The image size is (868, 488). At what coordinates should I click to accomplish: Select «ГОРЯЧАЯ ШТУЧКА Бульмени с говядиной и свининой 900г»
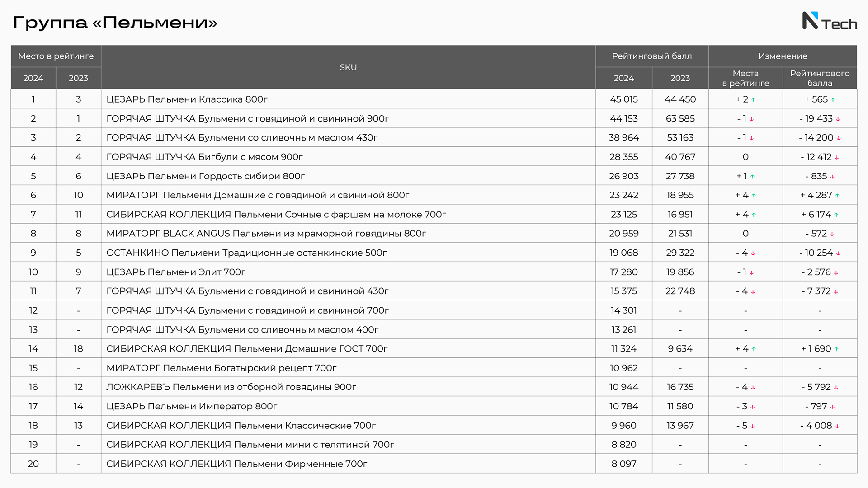tap(248, 118)
